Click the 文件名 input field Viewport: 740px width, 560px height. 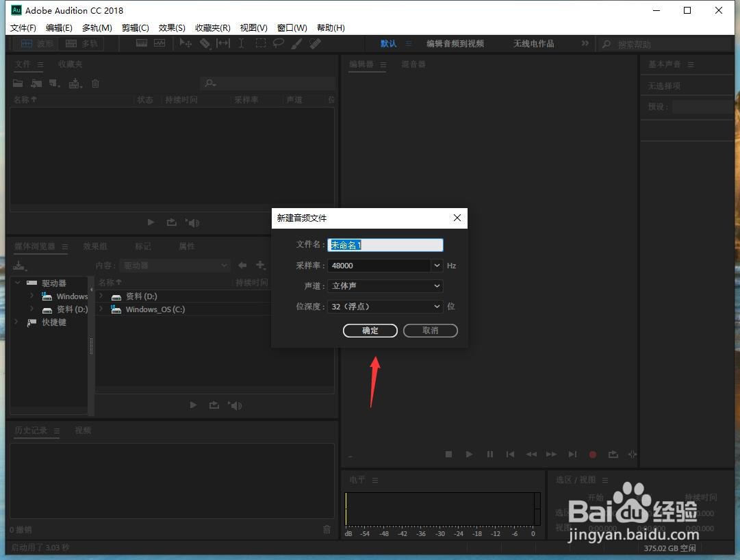click(x=385, y=245)
